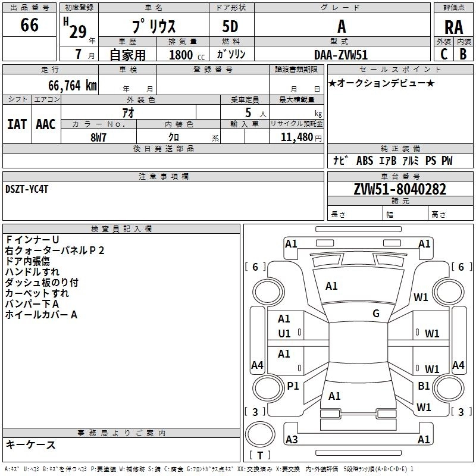The image size is (476, 476).
Task: Click color code 8W7
Action: point(99,136)
